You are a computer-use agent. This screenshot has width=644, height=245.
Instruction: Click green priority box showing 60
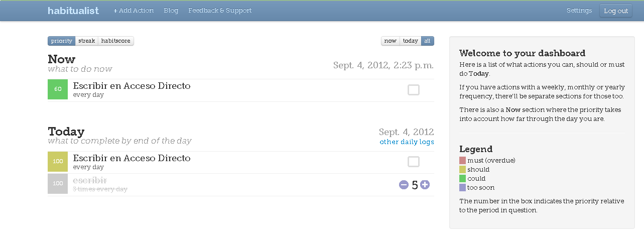pos(58,89)
